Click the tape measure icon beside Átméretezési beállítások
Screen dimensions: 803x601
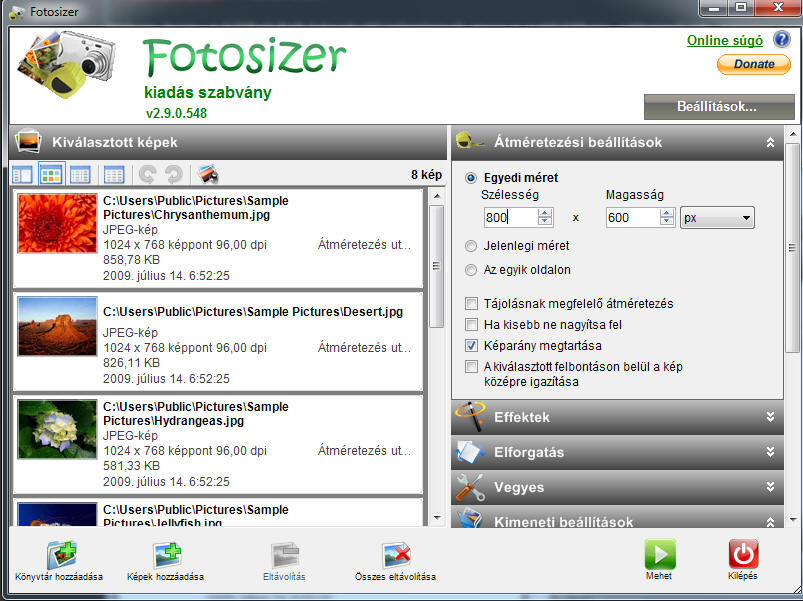469,141
